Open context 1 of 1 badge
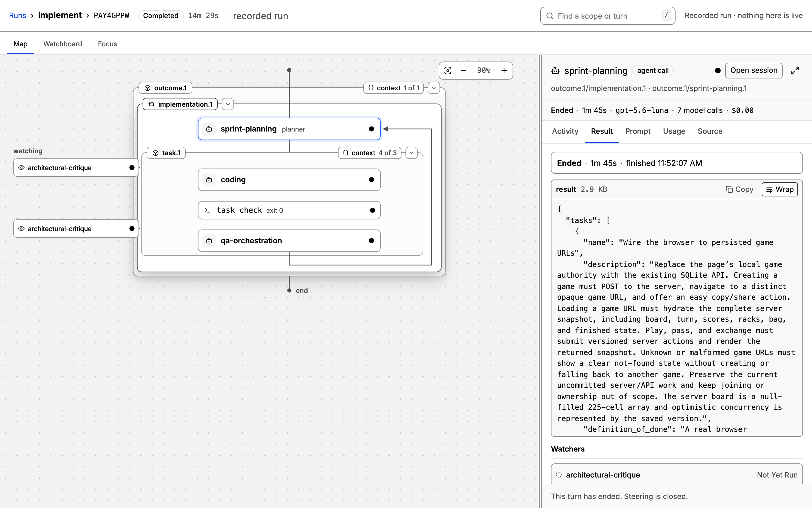 click(394, 88)
